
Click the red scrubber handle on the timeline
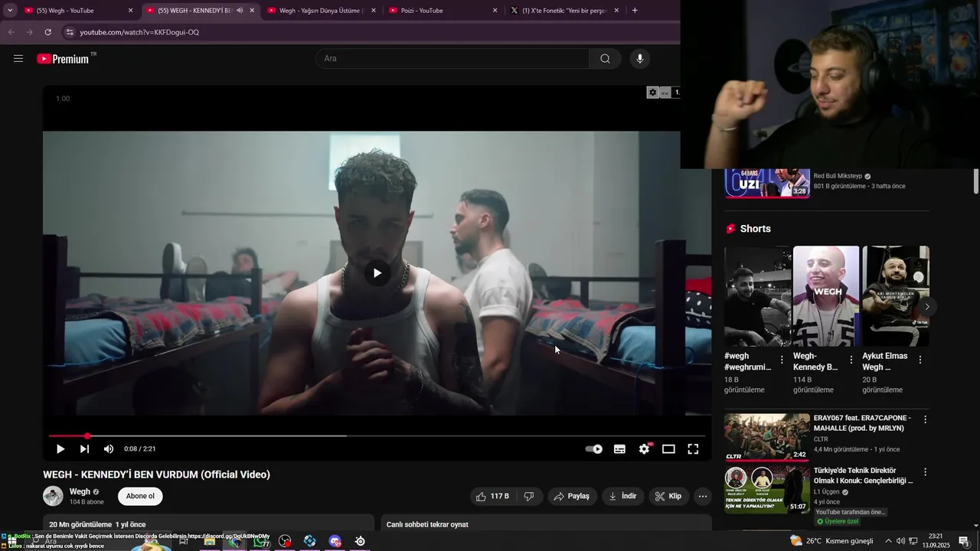[x=87, y=436]
